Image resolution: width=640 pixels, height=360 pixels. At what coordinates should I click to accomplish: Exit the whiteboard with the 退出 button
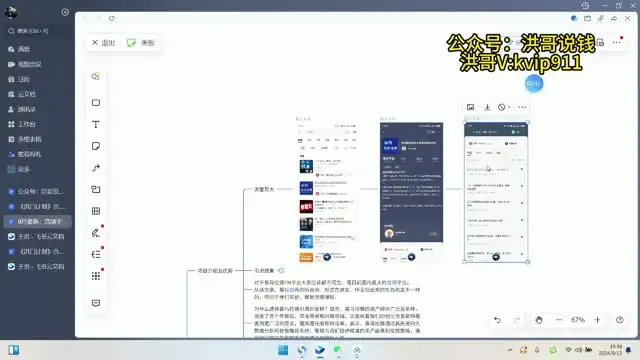pos(104,42)
